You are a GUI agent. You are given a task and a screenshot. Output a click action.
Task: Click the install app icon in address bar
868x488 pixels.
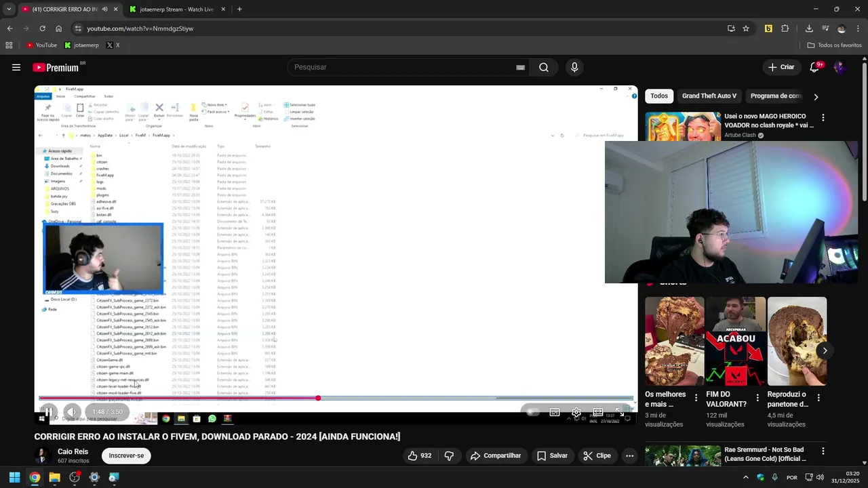731,28
